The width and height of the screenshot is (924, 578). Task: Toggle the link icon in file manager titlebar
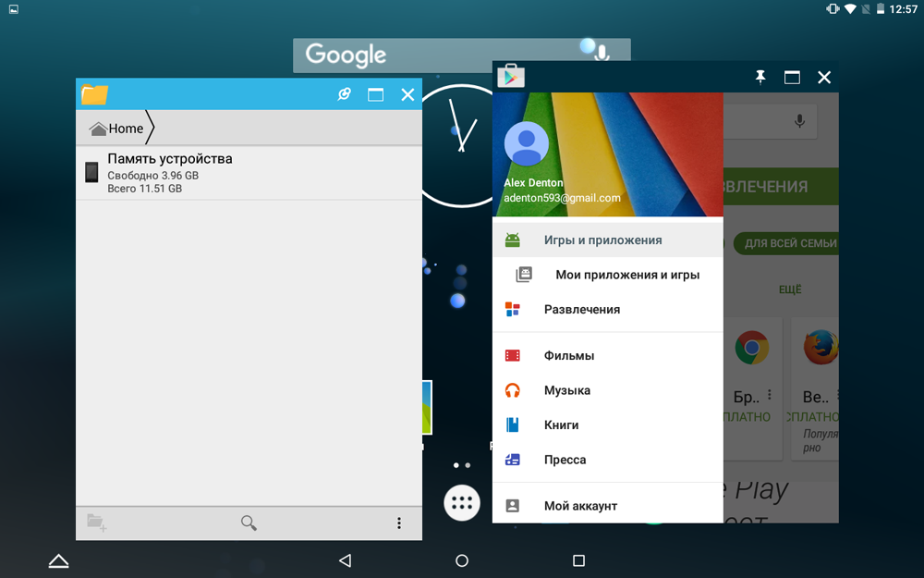[x=344, y=94]
